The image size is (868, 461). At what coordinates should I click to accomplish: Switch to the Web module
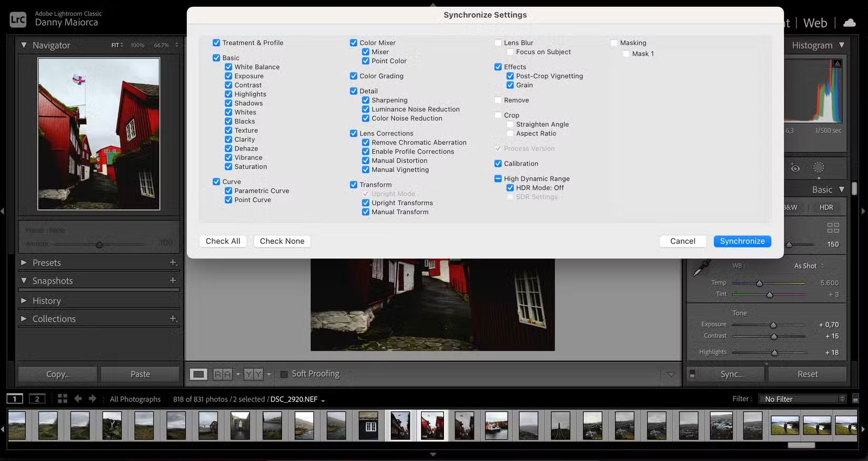point(815,23)
